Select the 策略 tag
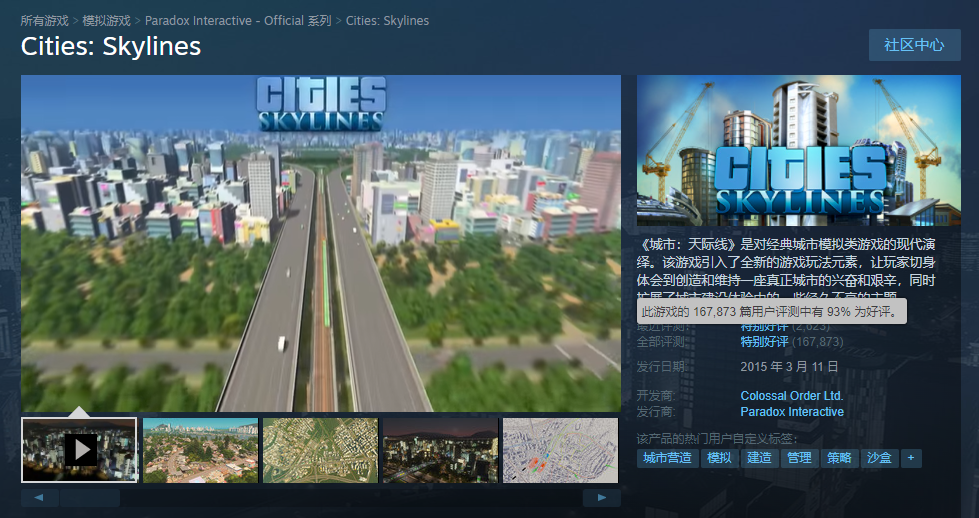Image resolution: width=979 pixels, height=518 pixels. click(839, 458)
